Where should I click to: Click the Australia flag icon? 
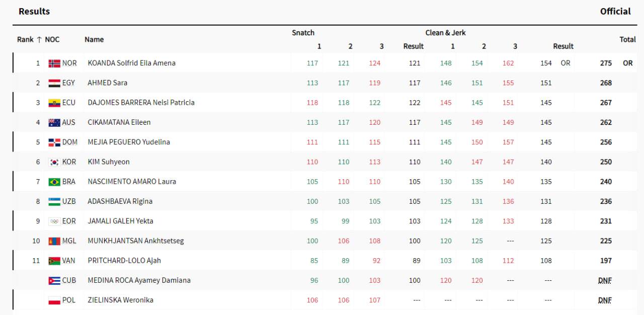pyautogui.click(x=54, y=122)
